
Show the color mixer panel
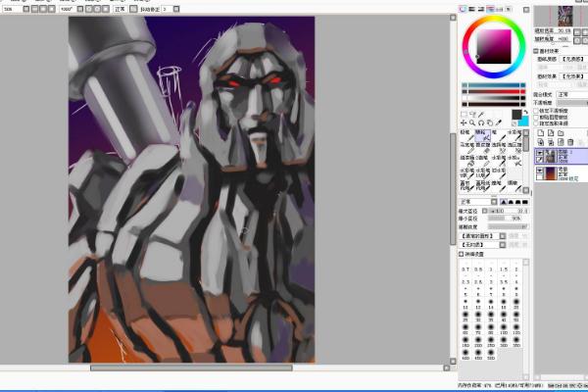490,9
